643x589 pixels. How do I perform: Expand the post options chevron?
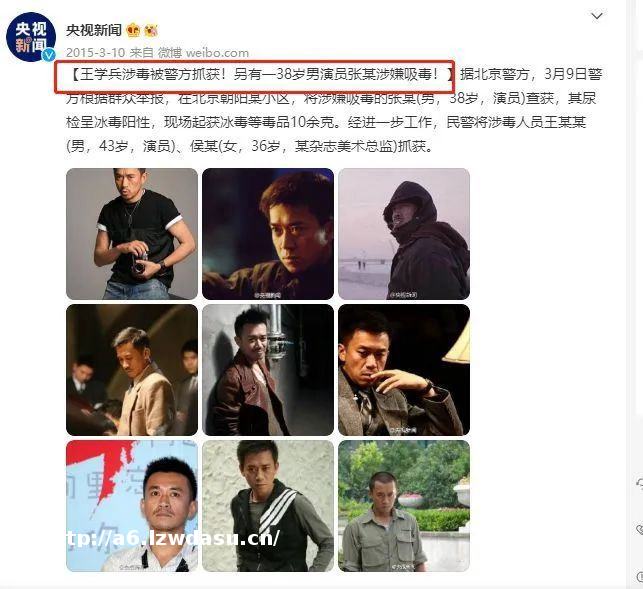(x=597, y=16)
